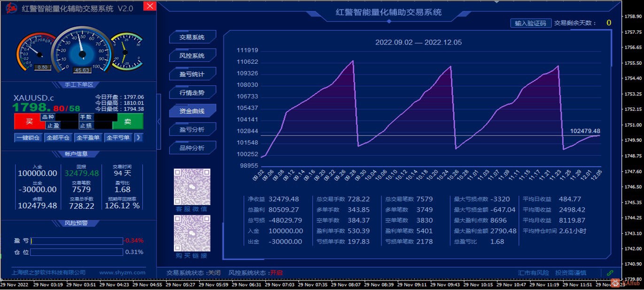Click the red 买 buy button
644x290 pixels.
(29, 121)
